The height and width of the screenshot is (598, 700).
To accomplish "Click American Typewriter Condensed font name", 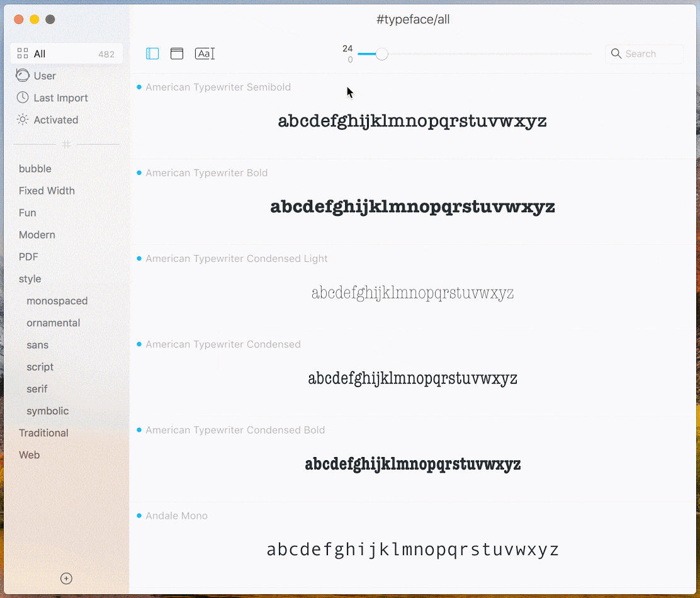I will coord(223,344).
